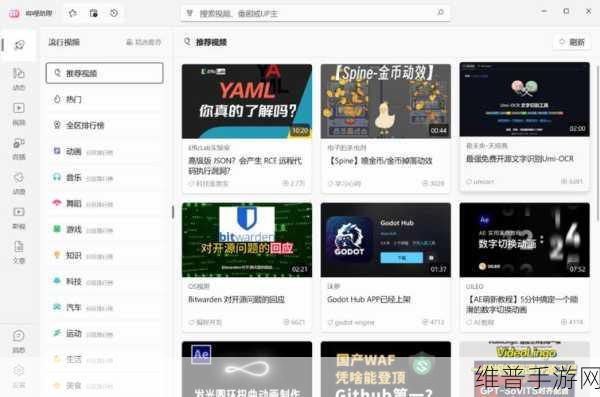The width and height of the screenshot is (600, 397).
Task: Click the title 【AE萌新教程】5分钟搞定
Action: [x=522, y=304]
